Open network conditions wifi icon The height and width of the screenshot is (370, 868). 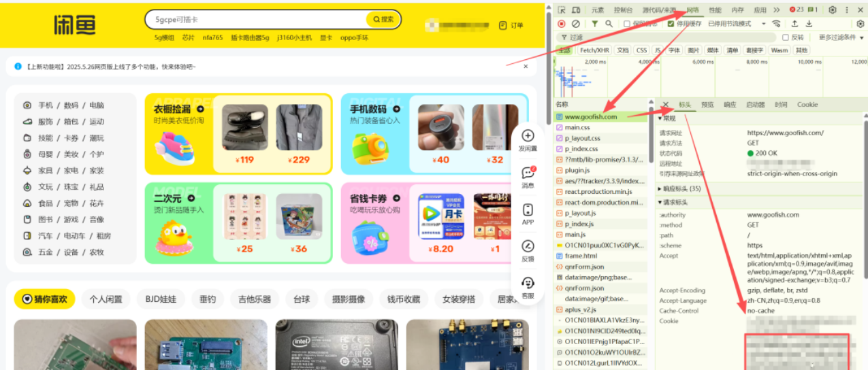775,24
